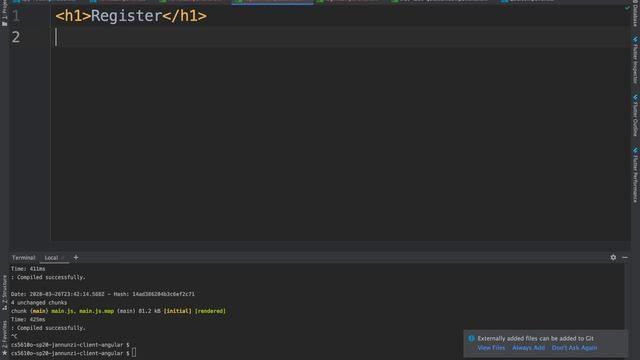Close the Local terminal tab
This screenshot has height=360, width=640.
point(63,258)
